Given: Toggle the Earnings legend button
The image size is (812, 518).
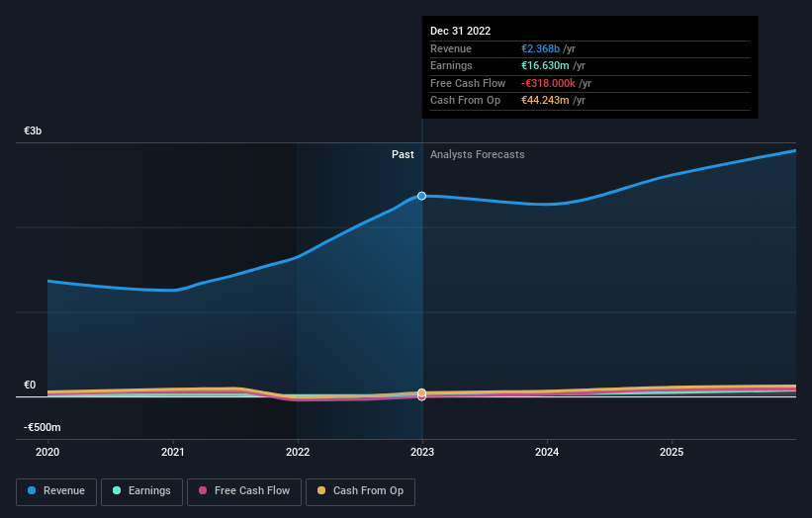Looking at the screenshot, I should coord(141,491).
